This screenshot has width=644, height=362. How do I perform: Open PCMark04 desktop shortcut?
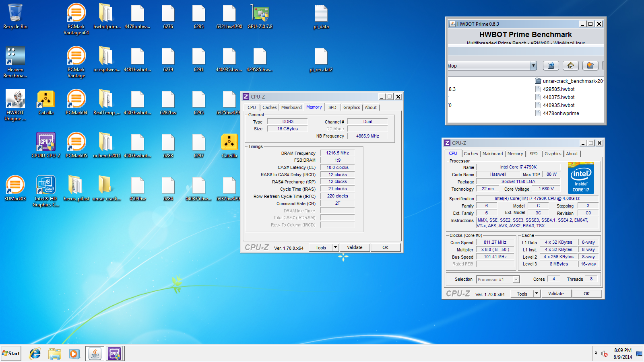pyautogui.click(x=76, y=102)
